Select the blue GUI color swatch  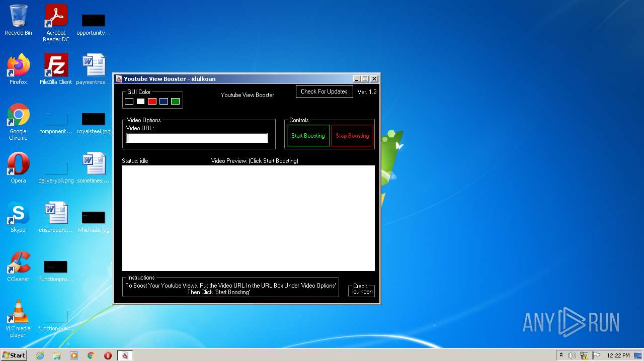164,102
